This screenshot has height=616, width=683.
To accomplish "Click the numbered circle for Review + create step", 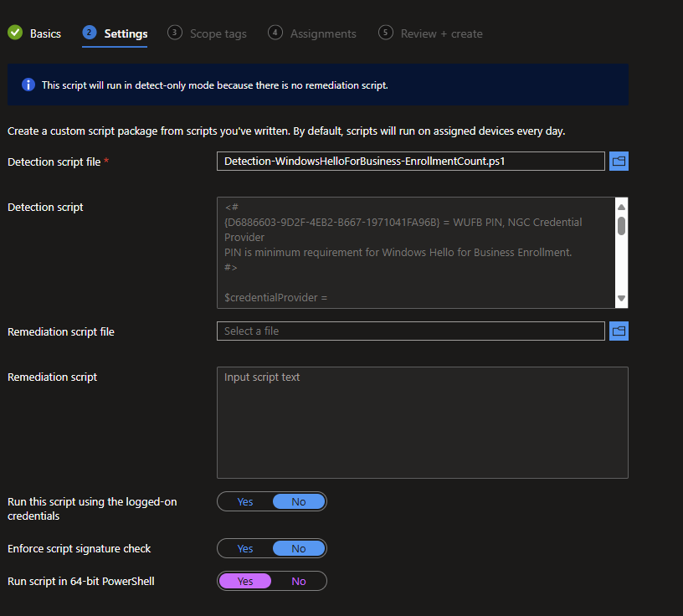I will pos(386,33).
